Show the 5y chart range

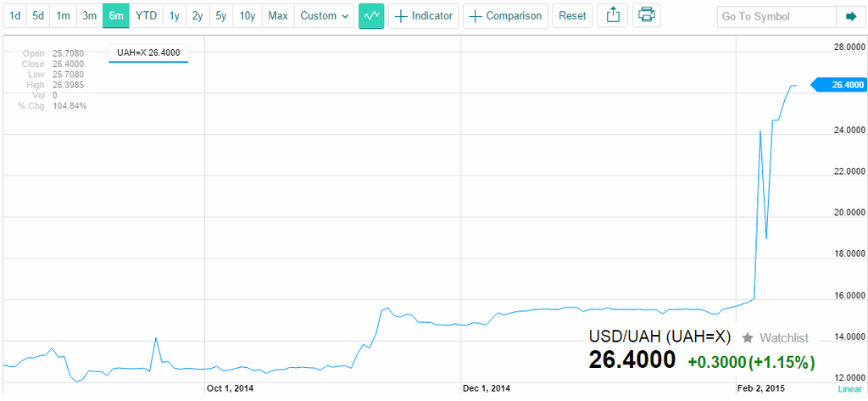[221, 16]
